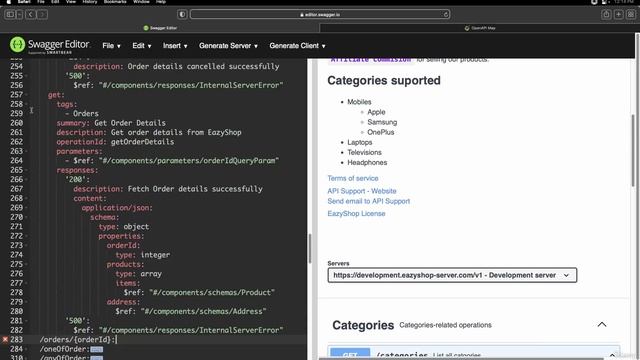Click the Swagger Editor logo

tap(50, 45)
